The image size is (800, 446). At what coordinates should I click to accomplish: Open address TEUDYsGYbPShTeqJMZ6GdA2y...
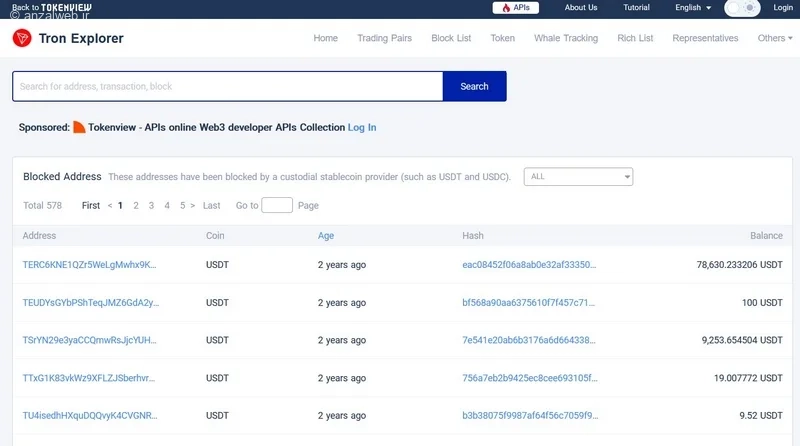click(91, 303)
